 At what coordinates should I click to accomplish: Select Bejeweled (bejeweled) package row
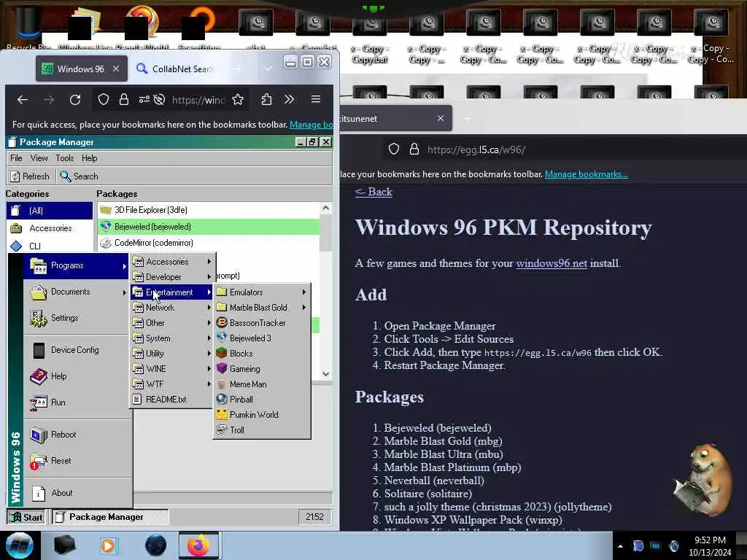click(x=208, y=227)
